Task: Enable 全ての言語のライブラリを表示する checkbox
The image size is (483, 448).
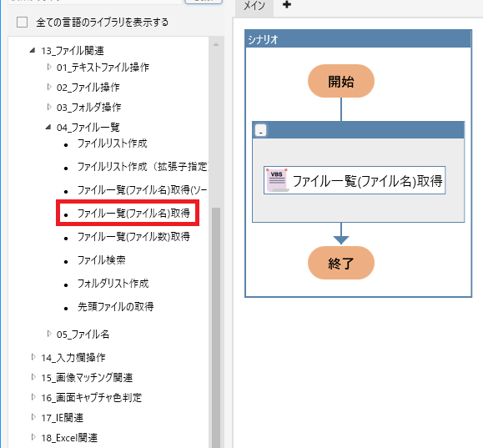Action: (x=23, y=23)
